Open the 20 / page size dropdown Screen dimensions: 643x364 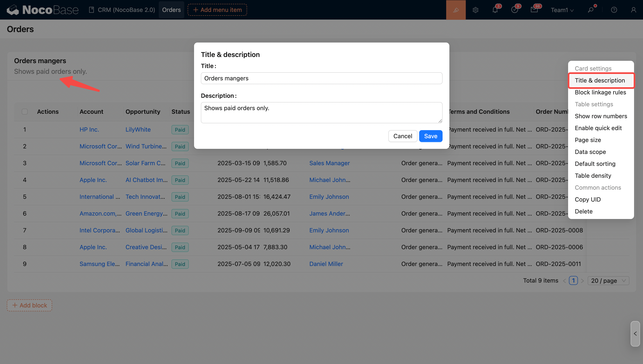[x=608, y=280]
